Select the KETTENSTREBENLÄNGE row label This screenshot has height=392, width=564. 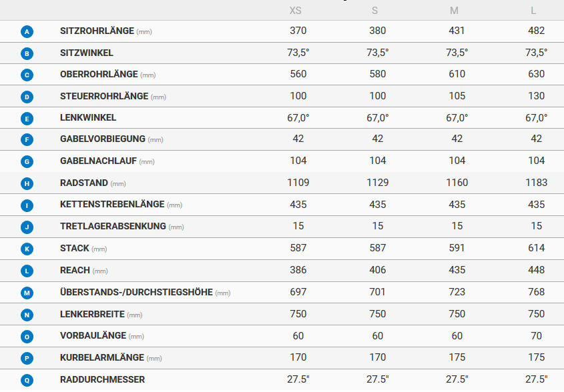pyautogui.click(x=112, y=204)
